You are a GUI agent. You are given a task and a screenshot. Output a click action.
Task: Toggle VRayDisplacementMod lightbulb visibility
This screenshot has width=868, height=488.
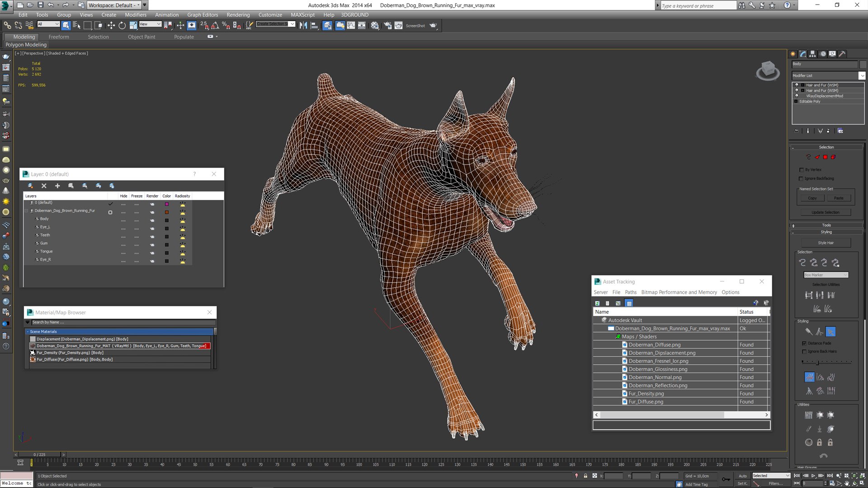[x=797, y=96]
